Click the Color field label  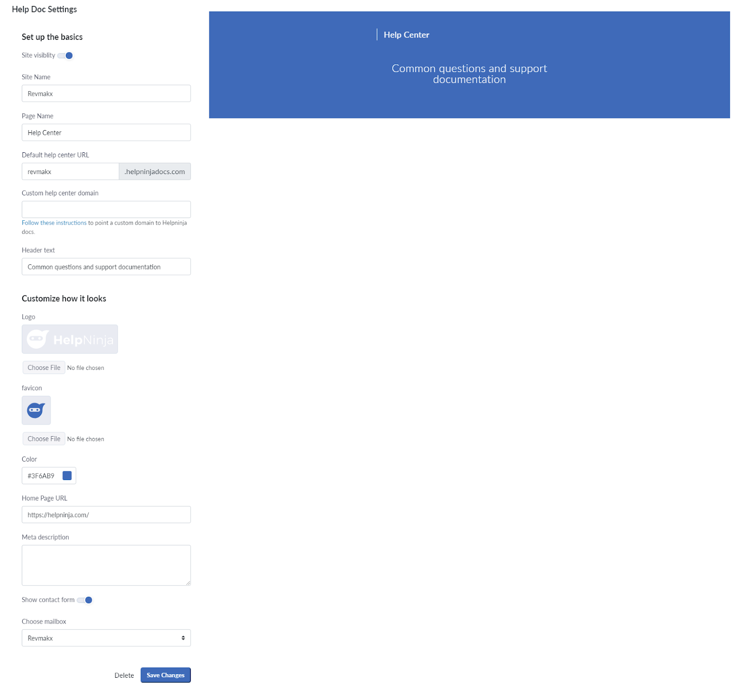click(x=29, y=459)
